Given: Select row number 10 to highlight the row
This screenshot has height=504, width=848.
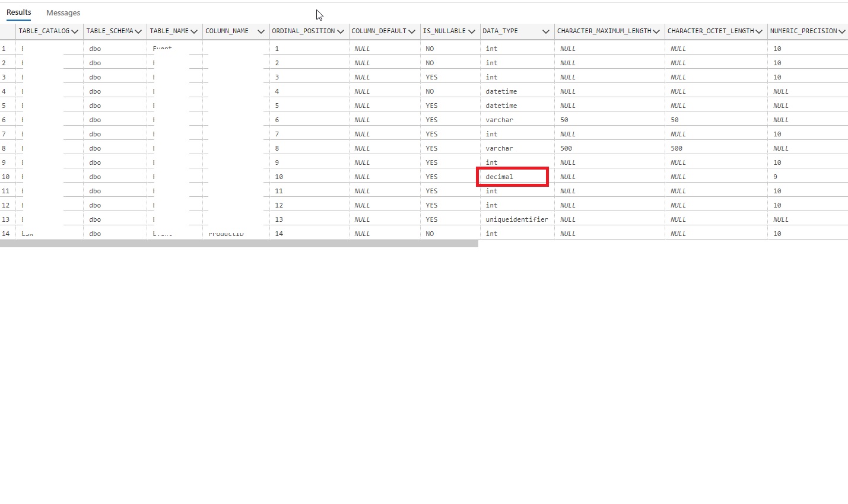Looking at the screenshot, I should [x=8, y=176].
